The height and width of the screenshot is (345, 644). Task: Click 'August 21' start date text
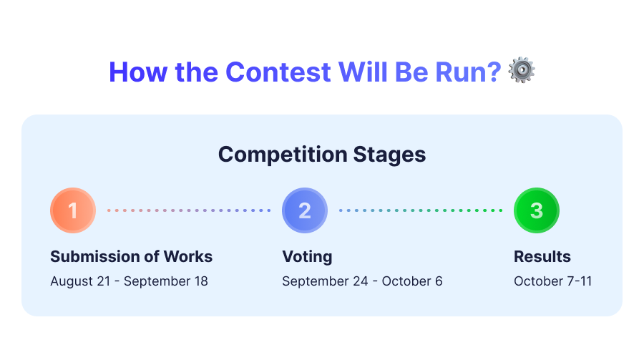pyautogui.click(x=80, y=281)
